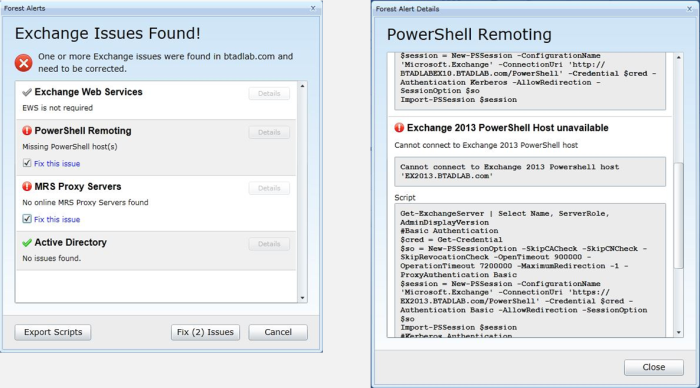Screen dimensions: 700x388
Task: Click scroll down arrow in Forest Alerts list
Action: point(302,298)
